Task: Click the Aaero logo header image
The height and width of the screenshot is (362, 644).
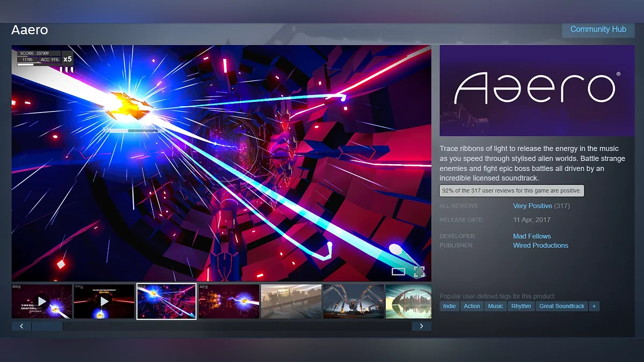Action: point(537,90)
